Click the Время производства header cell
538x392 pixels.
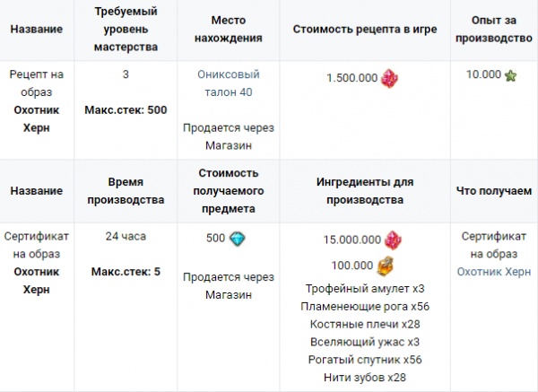pos(126,190)
